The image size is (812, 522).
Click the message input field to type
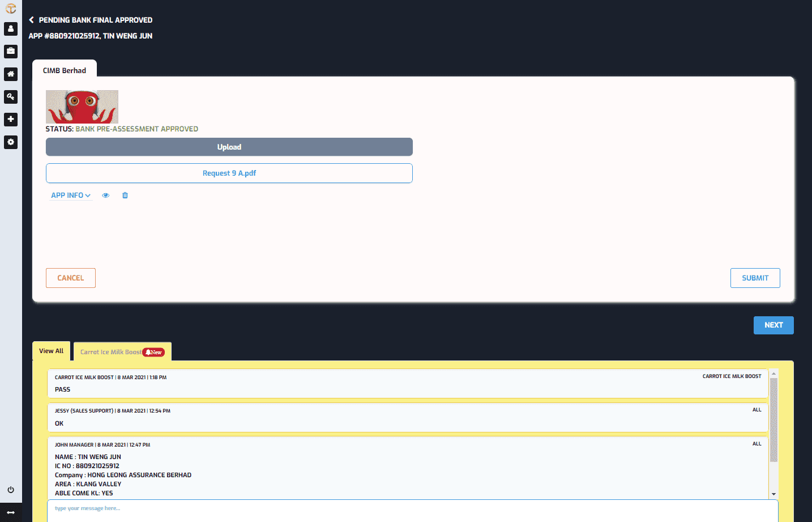pyautogui.click(x=226, y=508)
